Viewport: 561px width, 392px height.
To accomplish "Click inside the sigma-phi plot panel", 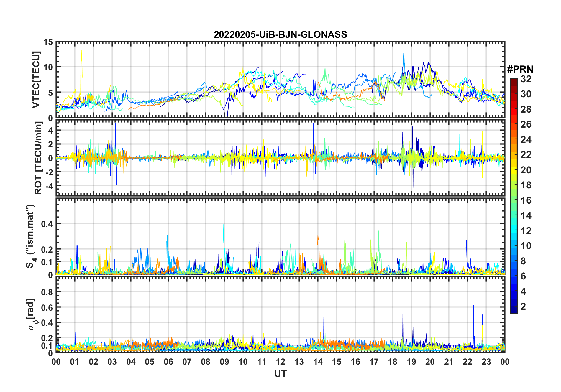I will (280, 314).
